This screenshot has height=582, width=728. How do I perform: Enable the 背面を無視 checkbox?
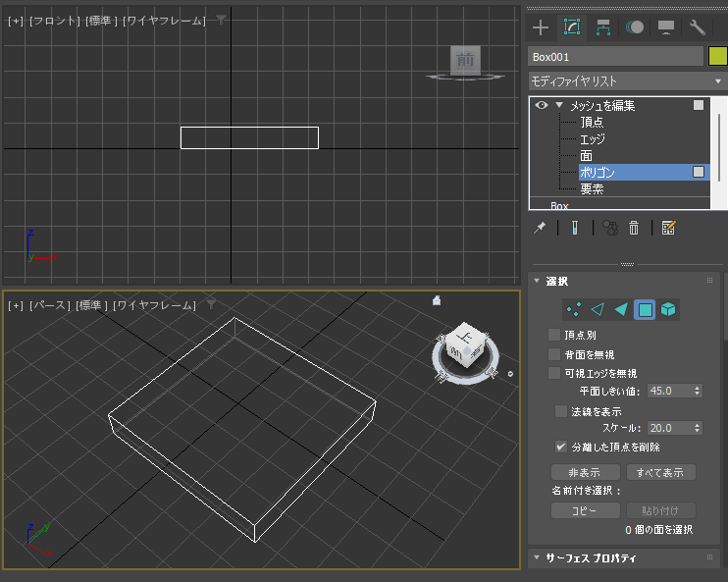pos(554,354)
